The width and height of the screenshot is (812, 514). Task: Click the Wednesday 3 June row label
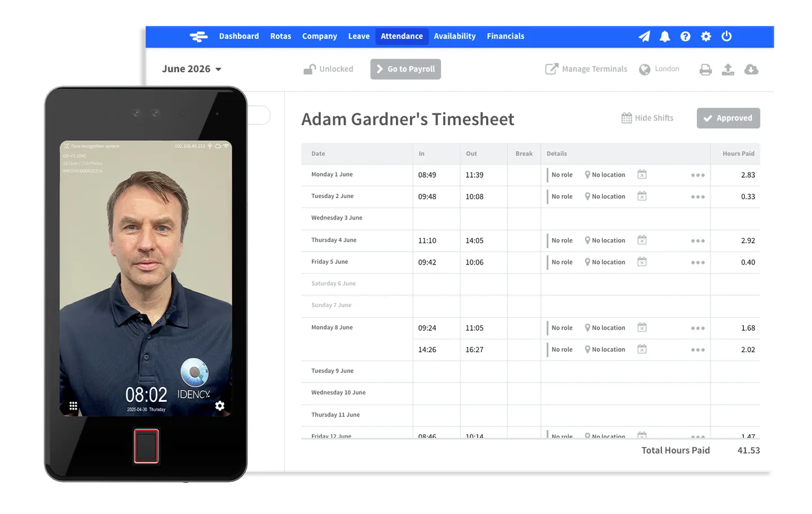tap(337, 218)
